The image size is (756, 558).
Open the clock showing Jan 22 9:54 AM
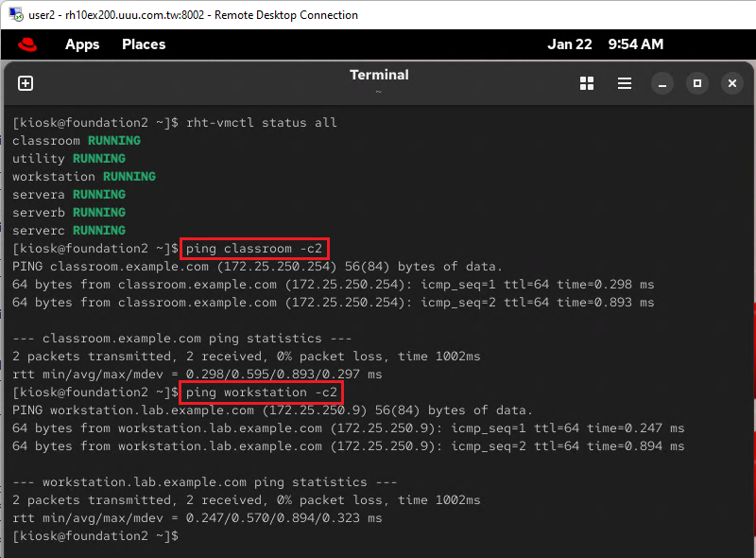pyautogui.click(x=605, y=44)
